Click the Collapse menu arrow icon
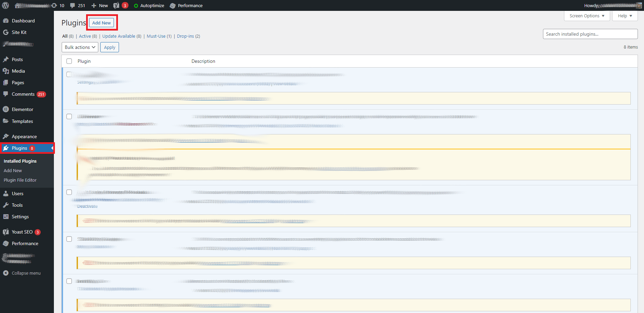Viewport: 644px width, 313px height. (x=6, y=273)
